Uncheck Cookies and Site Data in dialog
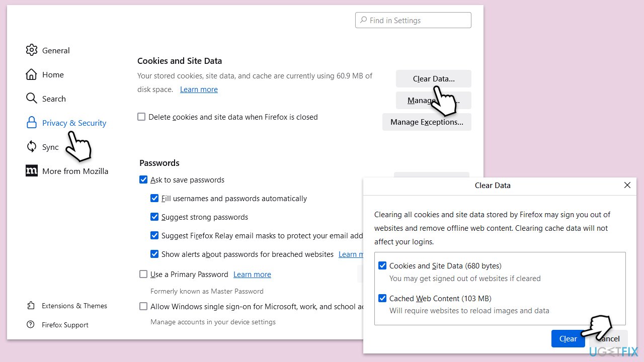 (382, 265)
